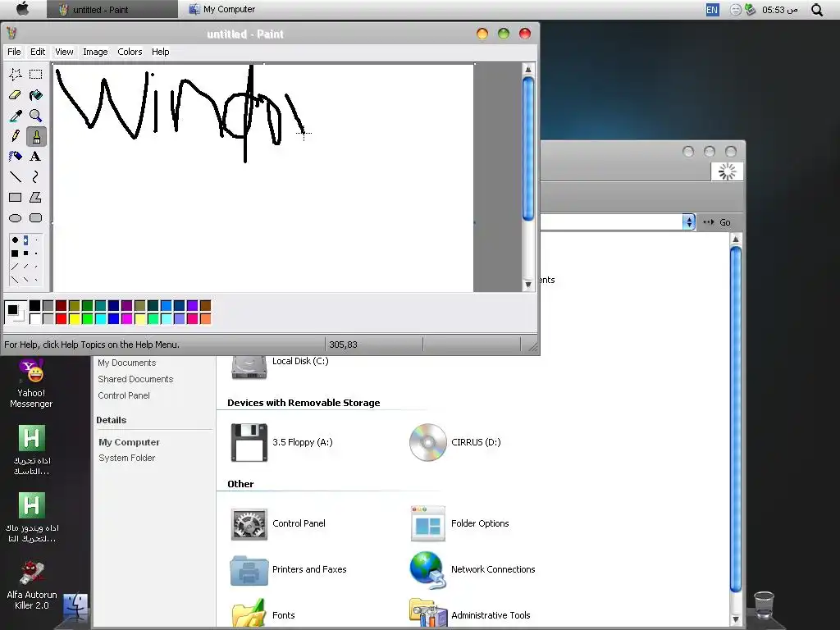Switch to the My Computer taskbar button
The width and height of the screenshot is (840, 630).
coord(222,9)
